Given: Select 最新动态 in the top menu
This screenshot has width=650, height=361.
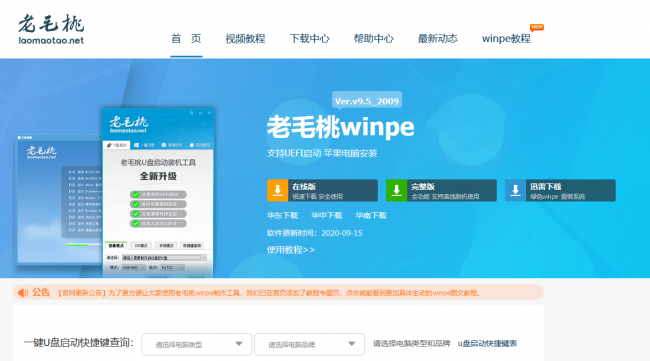Looking at the screenshot, I should click(x=437, y=39).
